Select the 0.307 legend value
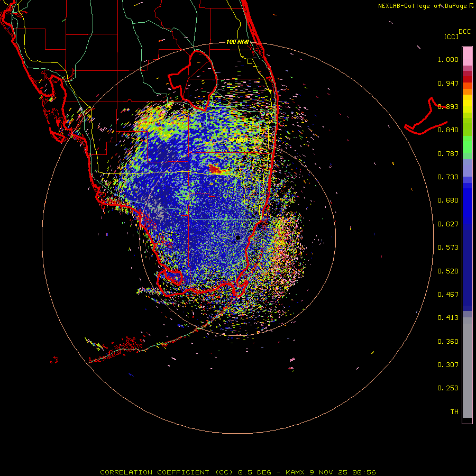476x476 pixels. pos(448,365)
